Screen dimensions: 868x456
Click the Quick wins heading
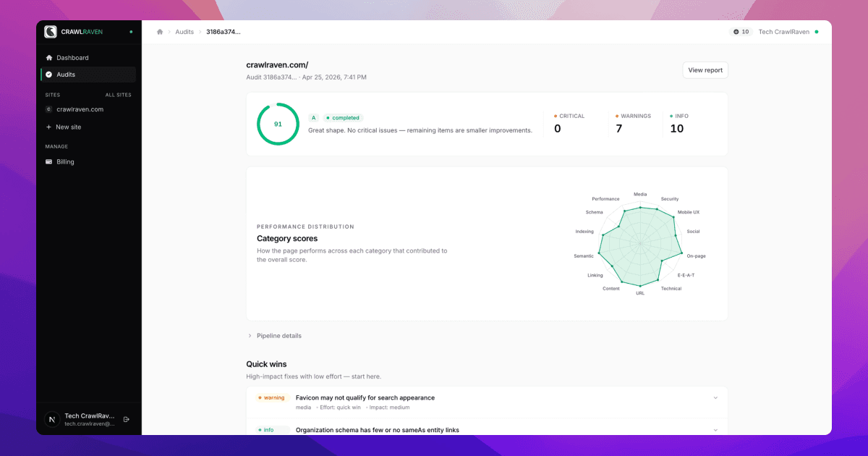(266, 364)
